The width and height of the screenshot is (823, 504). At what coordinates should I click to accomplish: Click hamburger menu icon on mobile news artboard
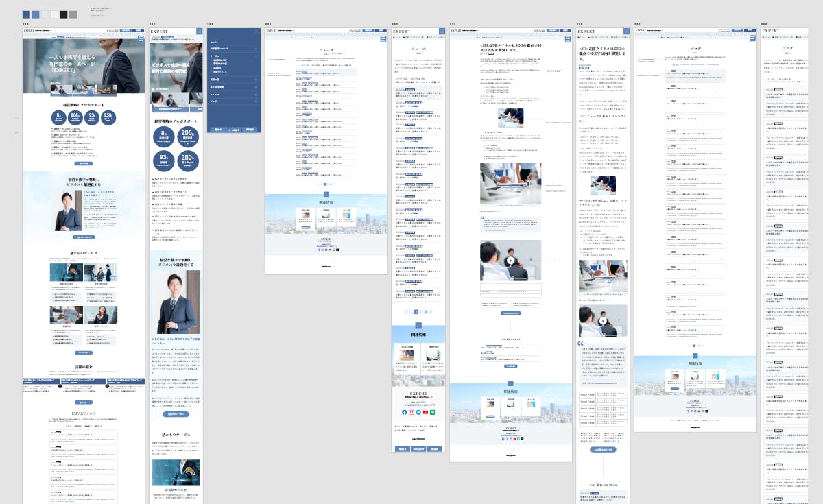point(442,31)
